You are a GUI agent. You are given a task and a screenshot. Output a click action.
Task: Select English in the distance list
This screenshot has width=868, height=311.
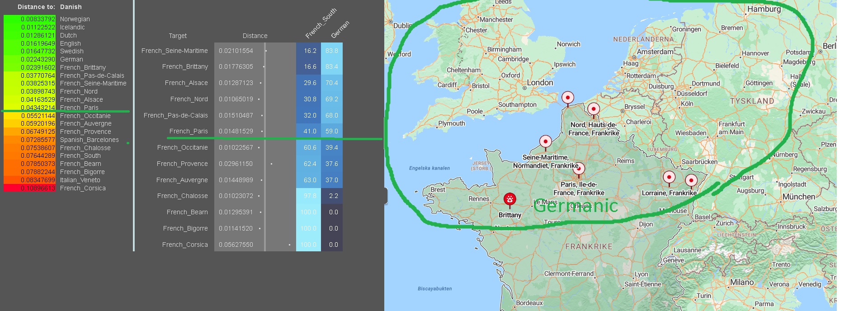71,43
